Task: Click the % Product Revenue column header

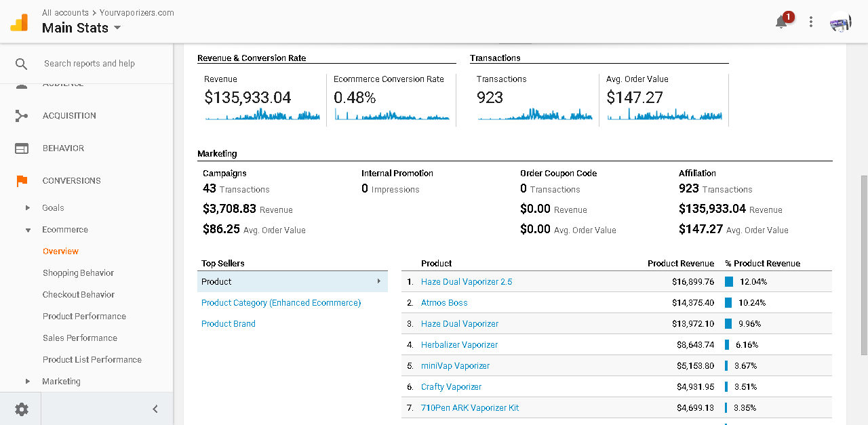Action: click(762, 264)
